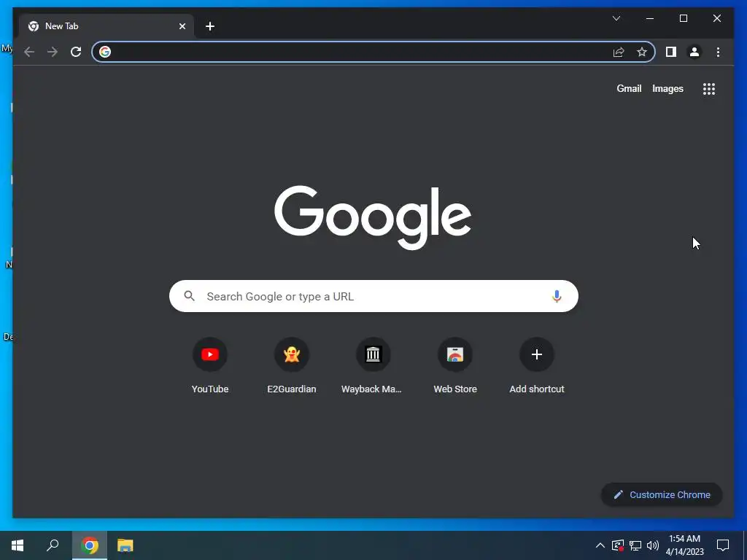Screen dimensions: 747x560
Task: Go back with the back arrow
Action: pos(29,52)
